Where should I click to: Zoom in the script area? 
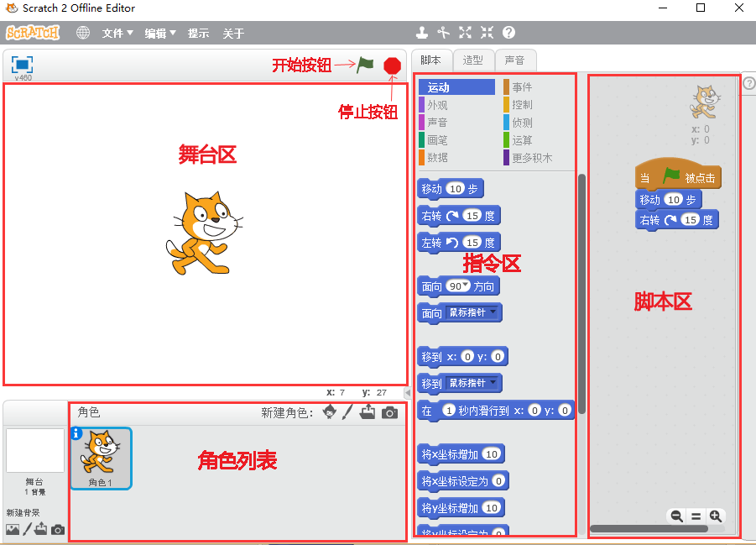(x=716, y=516)
